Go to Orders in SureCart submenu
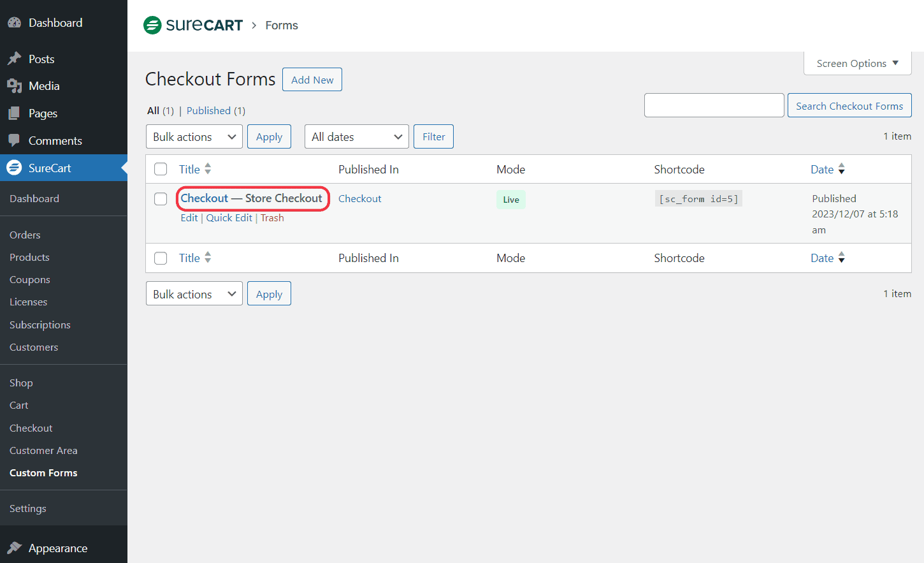Viewport: 924px width, 563px height. pyautogui.click(x=25, y=235)
